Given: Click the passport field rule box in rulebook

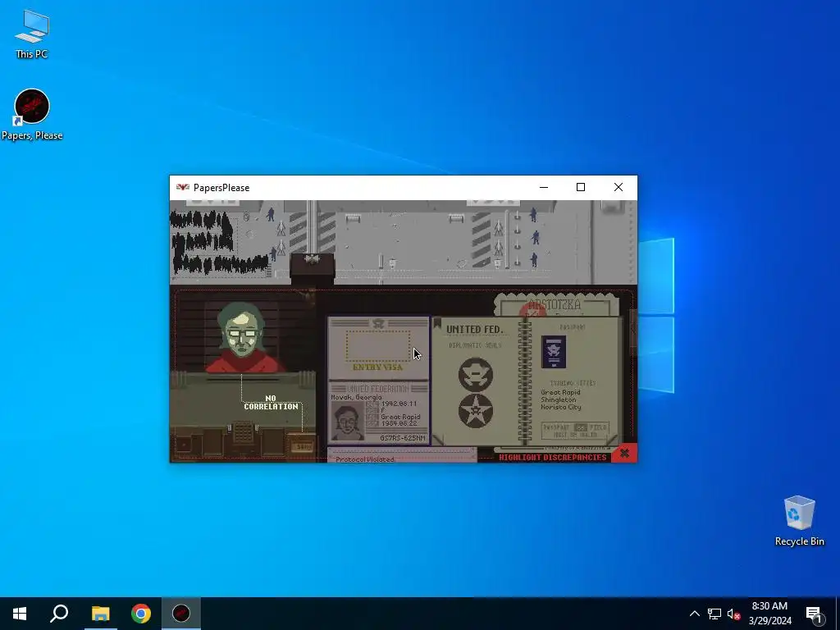Looking at the screenshot, I should coord(575,431).
